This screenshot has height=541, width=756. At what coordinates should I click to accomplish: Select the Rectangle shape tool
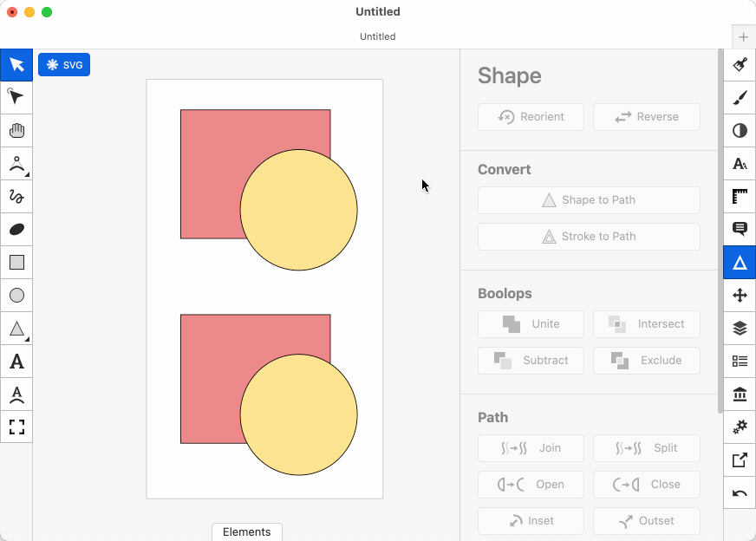click(x=16, y=263)
